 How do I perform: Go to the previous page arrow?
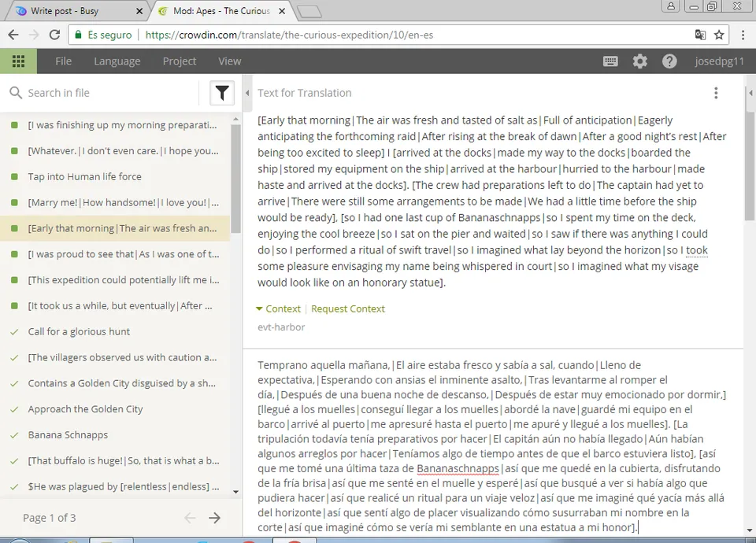190,518
